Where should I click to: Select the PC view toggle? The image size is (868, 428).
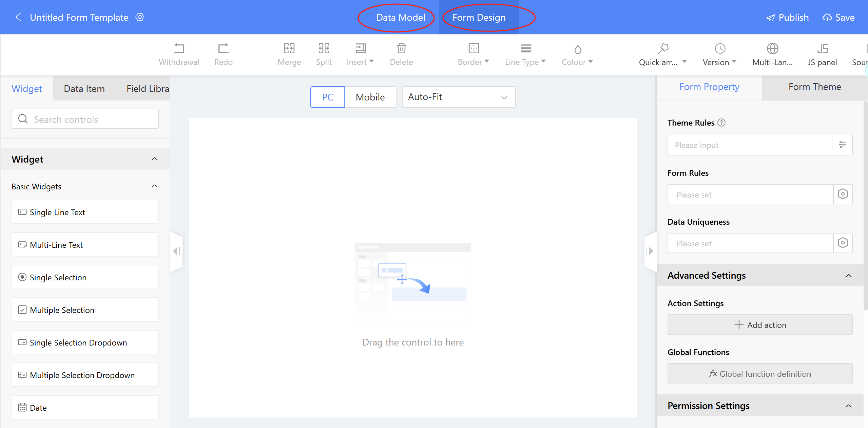click(327, 97)
